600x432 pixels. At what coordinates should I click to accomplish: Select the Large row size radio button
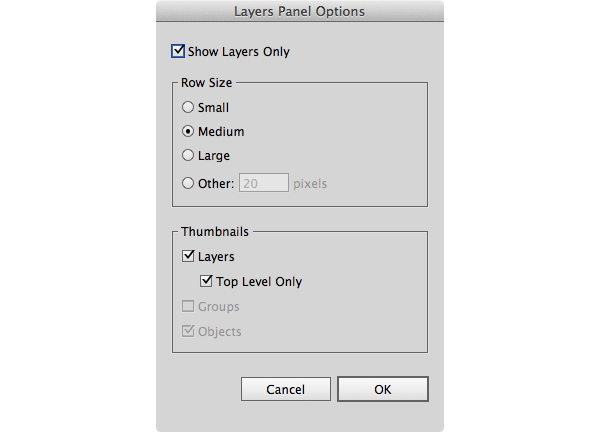(188, 156)
